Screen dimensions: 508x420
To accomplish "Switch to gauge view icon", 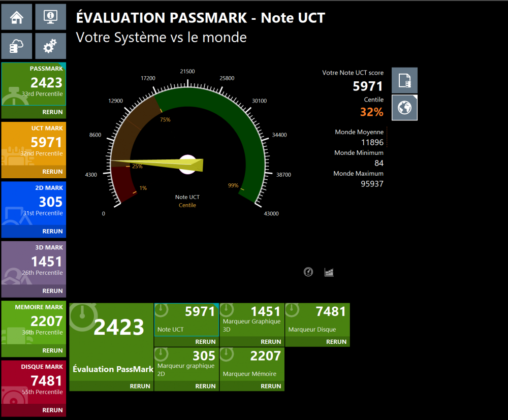I will pos(308,272).
